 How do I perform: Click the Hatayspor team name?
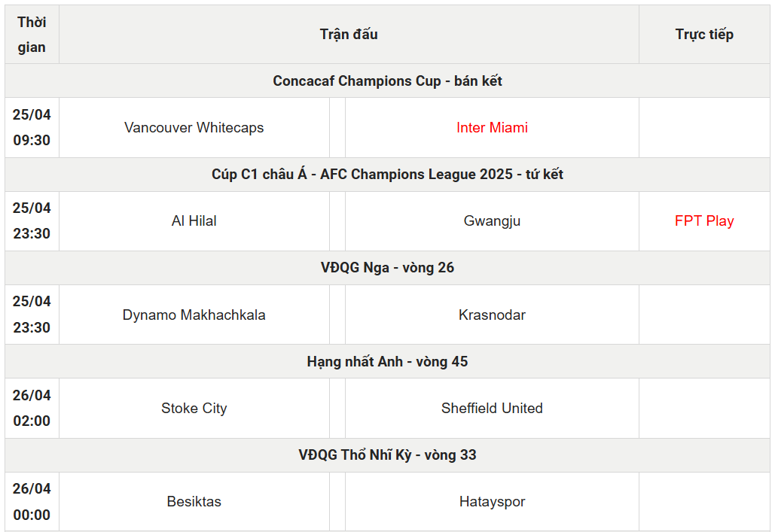(x=492, y=502)
